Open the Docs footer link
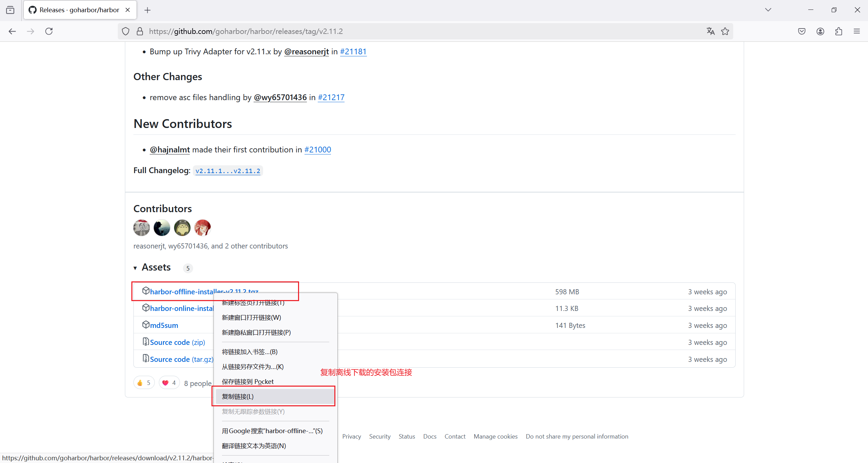This screenshot has width=868, height=463. pos(430,437)
